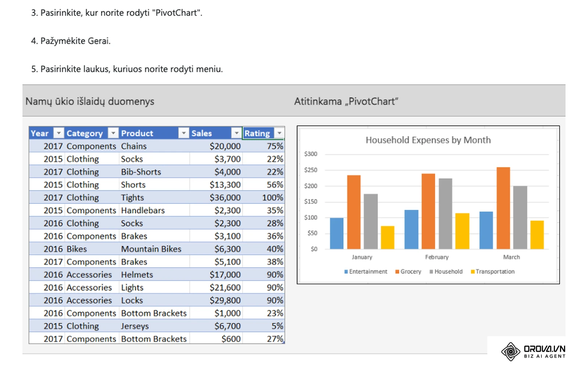The height and width of the screenshot is (376, 588).
Task: Expand the Rating column filter arrow
Action: tap(279, 133)
